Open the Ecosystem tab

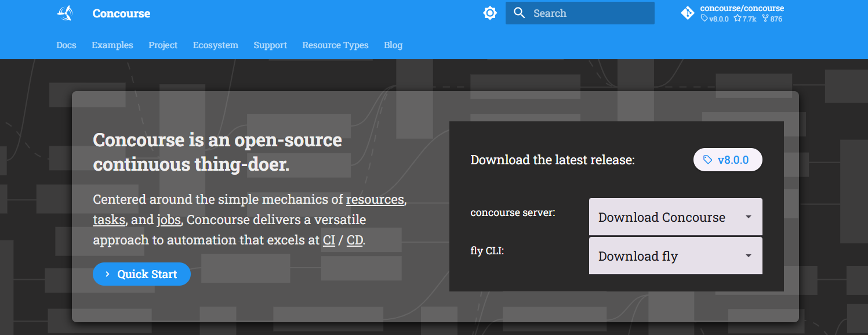click(215, 45)
